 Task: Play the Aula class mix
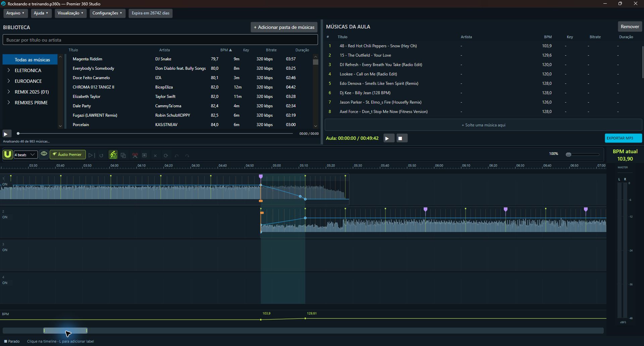pos(388,138)
